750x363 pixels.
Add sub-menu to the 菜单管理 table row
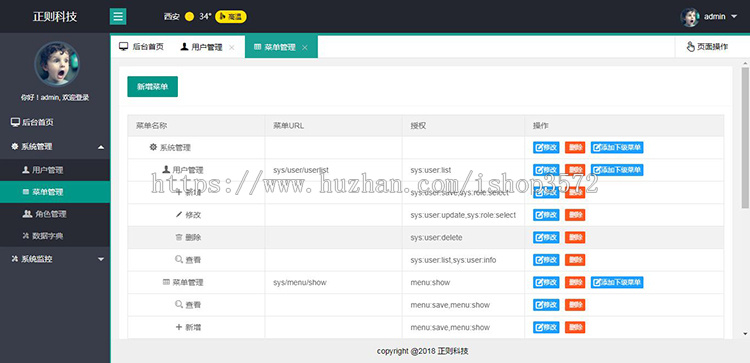pyautogui.click(x=617, y=282)
